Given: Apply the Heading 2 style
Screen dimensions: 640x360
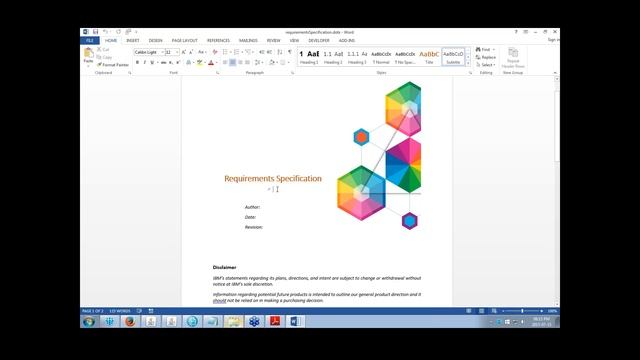Looking at the screenshot, I should tap(333, 57).
